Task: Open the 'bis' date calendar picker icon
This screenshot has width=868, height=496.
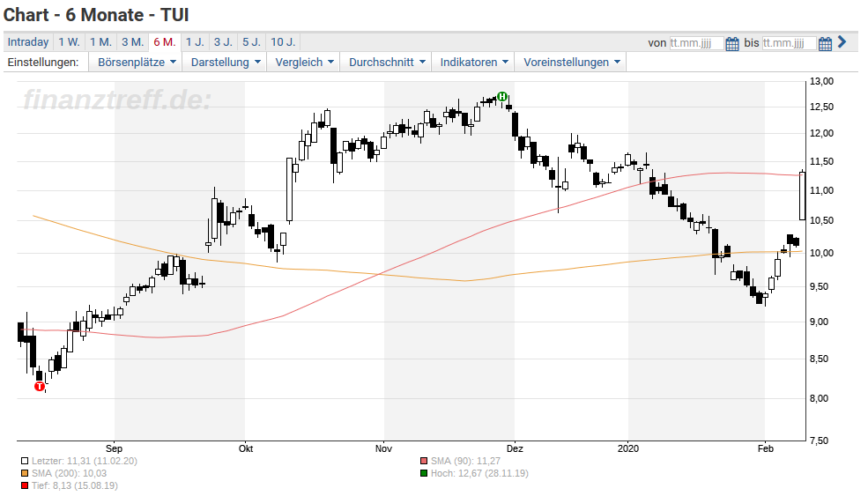Action: coord(825,43)
